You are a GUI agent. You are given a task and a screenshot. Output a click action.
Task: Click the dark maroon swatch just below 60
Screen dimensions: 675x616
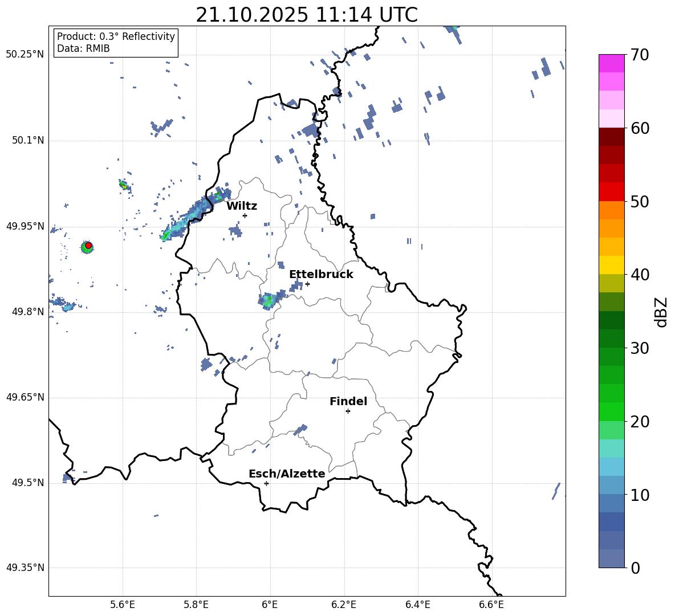click(611, 137)
